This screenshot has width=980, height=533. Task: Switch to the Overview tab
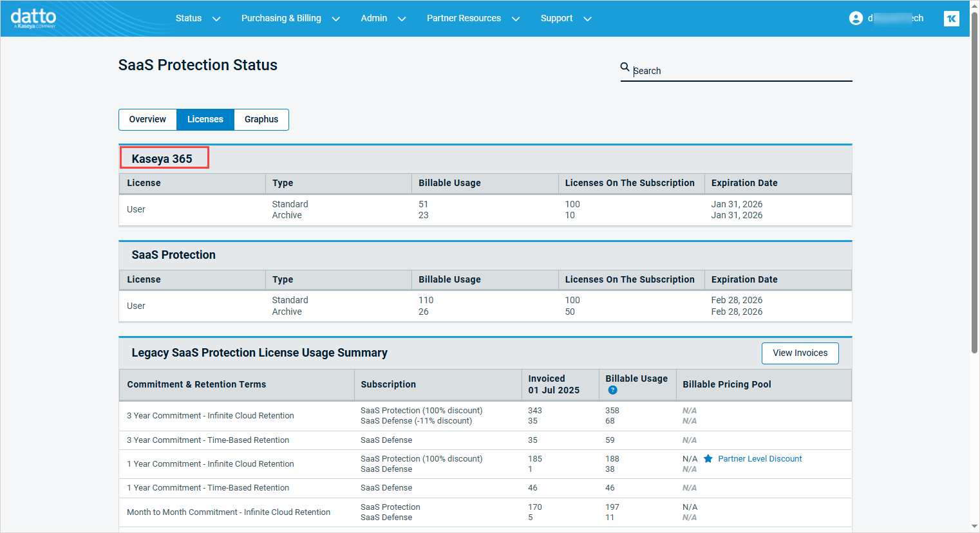coord(147,119)
